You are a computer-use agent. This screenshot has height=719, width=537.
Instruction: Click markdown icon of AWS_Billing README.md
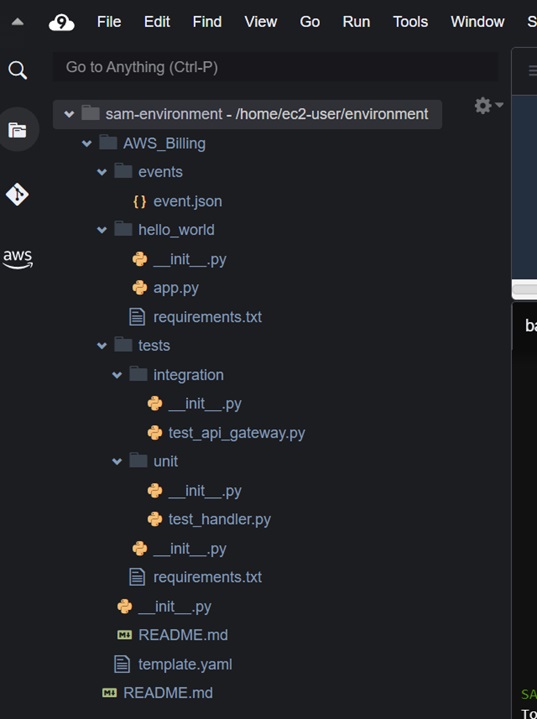[x=124, y=635]
